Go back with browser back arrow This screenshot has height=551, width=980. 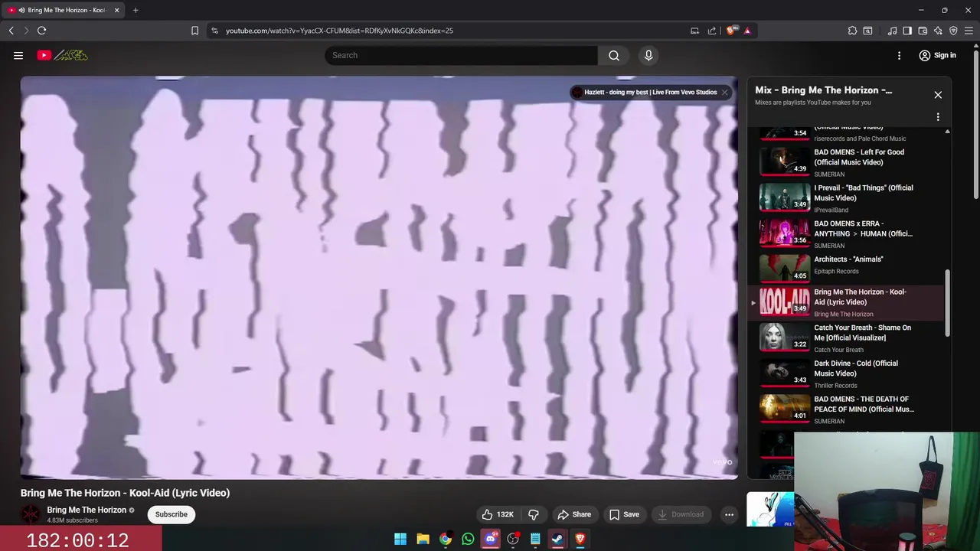[x=11, y=31]
